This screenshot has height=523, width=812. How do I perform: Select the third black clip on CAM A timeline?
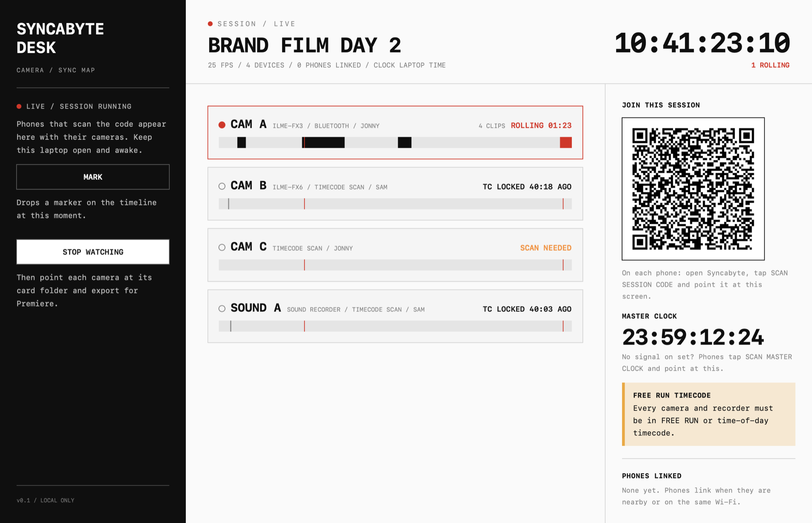coord(405,143)
